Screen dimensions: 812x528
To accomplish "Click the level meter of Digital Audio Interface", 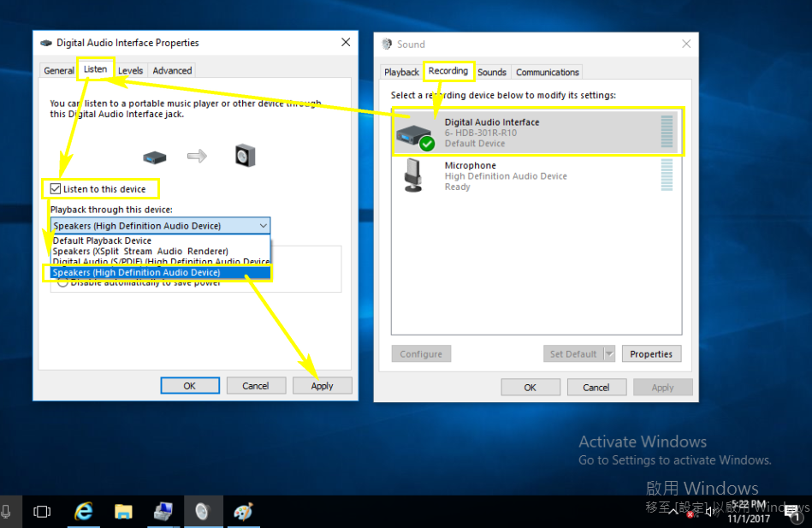I will (667, 132).
